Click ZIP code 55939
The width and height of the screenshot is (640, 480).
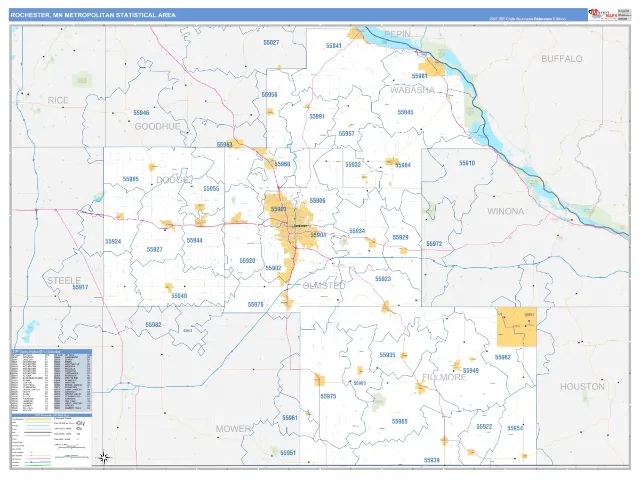(432, 460)
